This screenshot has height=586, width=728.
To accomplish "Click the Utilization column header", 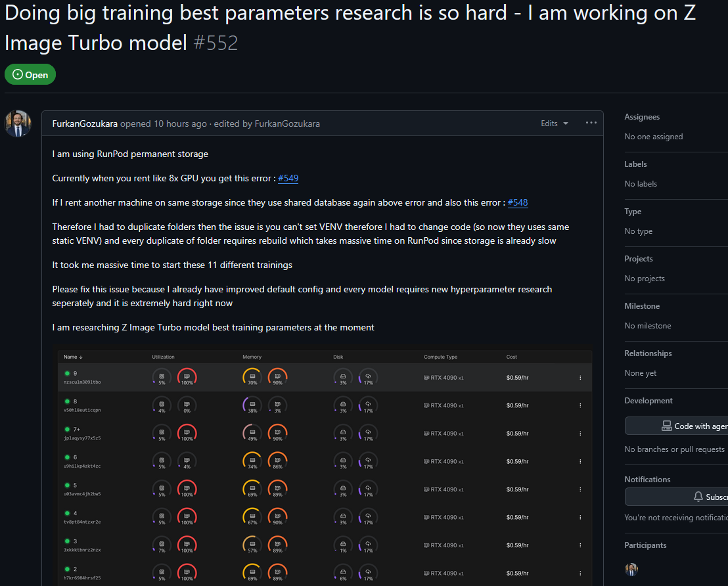I will [163, 357].
